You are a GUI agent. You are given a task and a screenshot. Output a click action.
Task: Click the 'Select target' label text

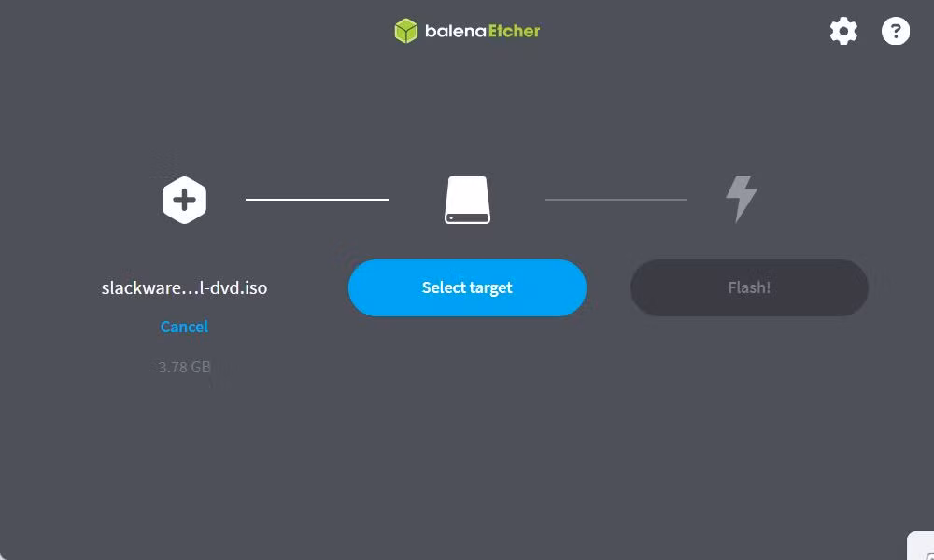(468, 288)
